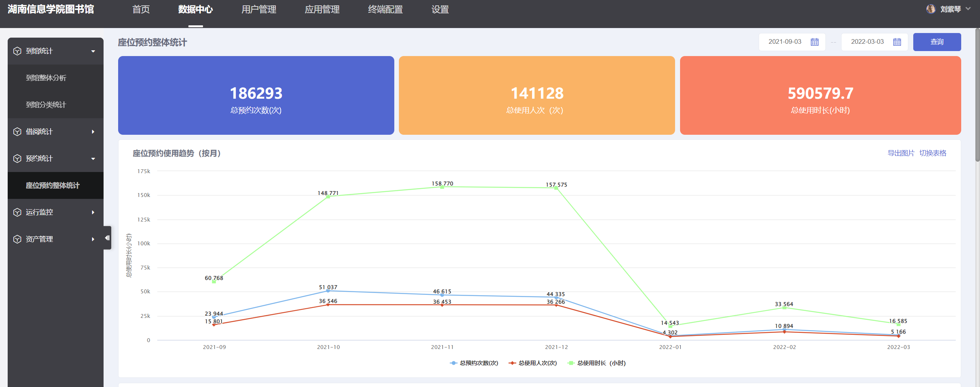Click the 60 768 data point label
The width and height of the screenshot is (980, 387).
[214, 278]
